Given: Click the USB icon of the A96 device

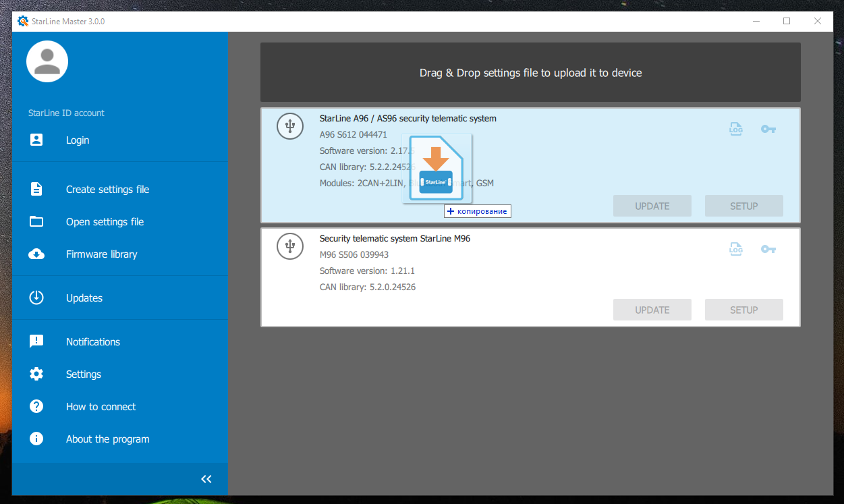Looking at the screenshot, I should click(290, 126).
